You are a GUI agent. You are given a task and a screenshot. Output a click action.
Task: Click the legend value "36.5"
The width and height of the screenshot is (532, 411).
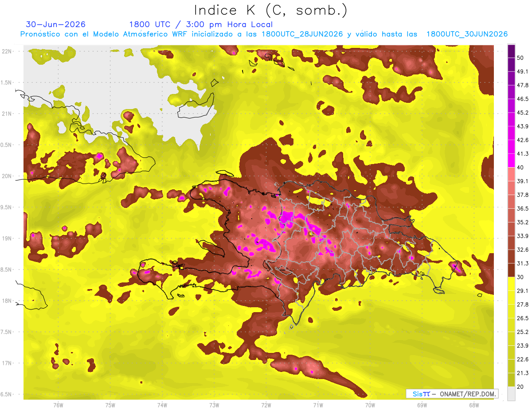523,208
